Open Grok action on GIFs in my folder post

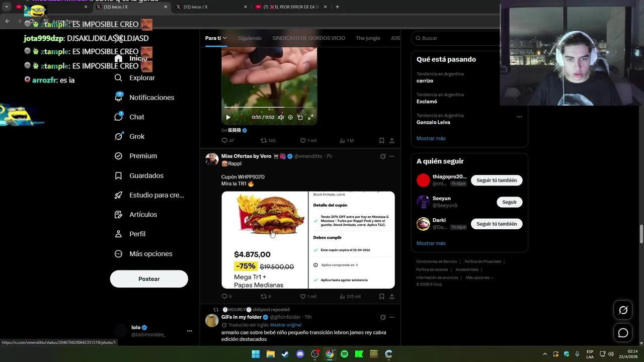pyautogui.click(x=383, y=317)
